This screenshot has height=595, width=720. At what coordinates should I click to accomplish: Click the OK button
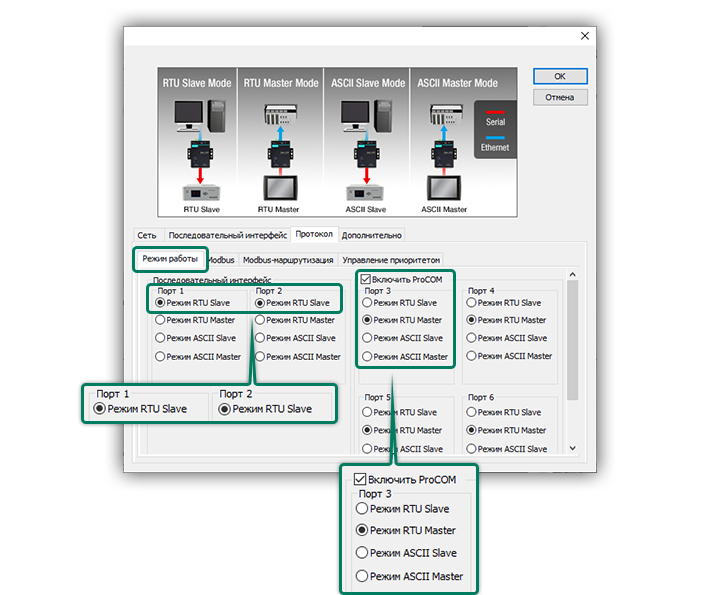tap(559, 76)
